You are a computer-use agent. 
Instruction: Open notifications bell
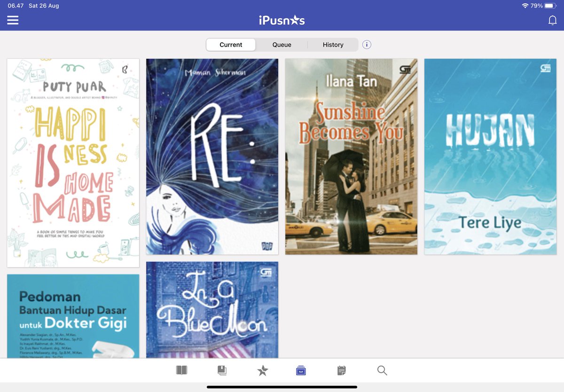[x=553, y=20]
